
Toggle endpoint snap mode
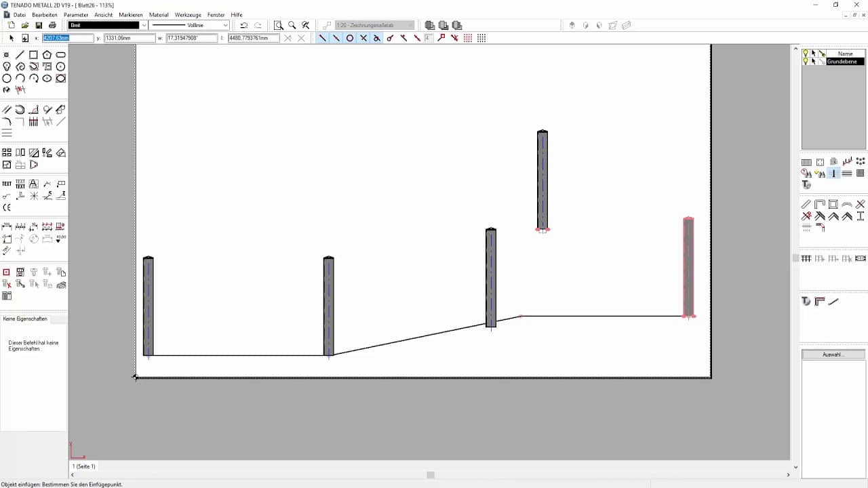tap(323, 38)
